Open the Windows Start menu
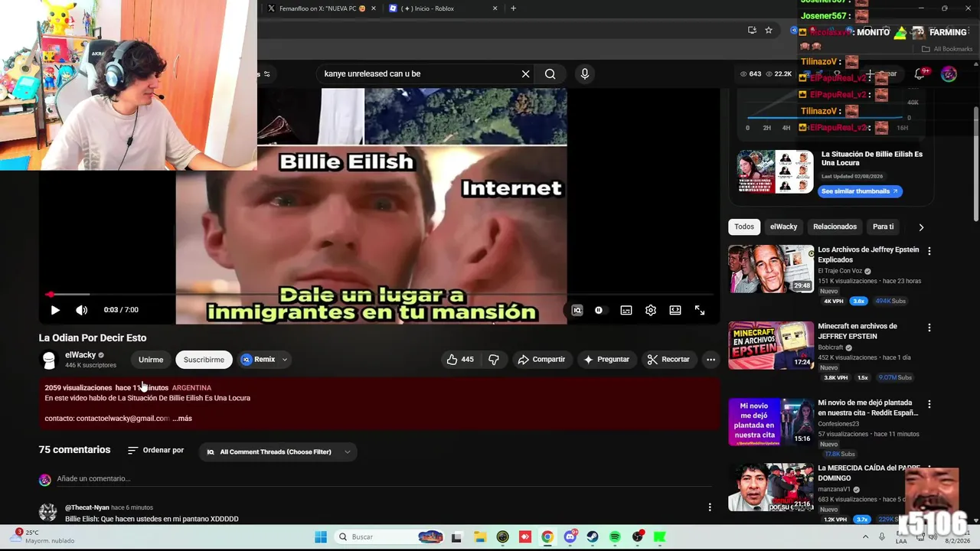980x551 pixels. [x=321, y=536]
